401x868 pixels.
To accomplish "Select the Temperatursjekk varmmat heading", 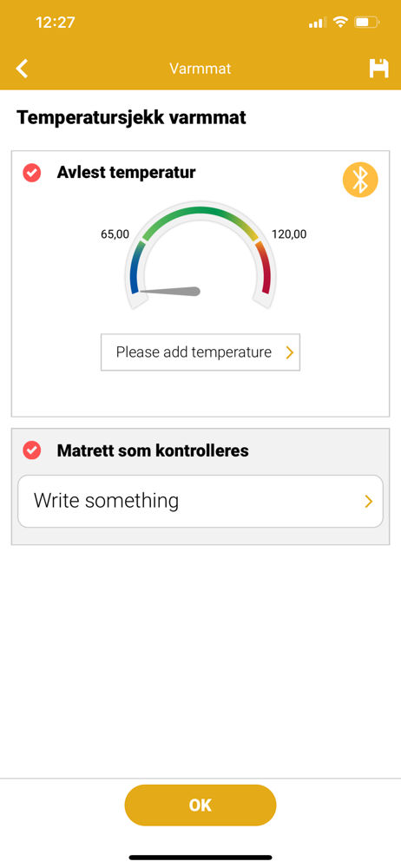I will tap(132, 117).
